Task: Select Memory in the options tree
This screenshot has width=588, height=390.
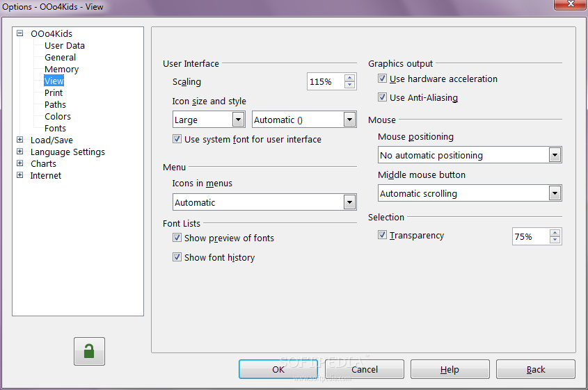Action: pos(61,70)
